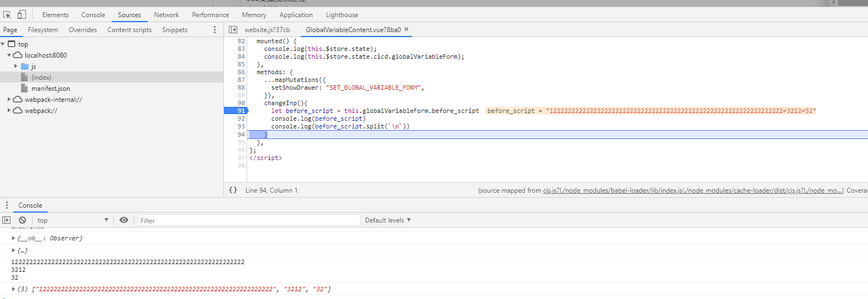Screen dimensions: 868x299
Task: Click the manifest.json file icon
Action: pyautogui.click(x=24, y=89)
